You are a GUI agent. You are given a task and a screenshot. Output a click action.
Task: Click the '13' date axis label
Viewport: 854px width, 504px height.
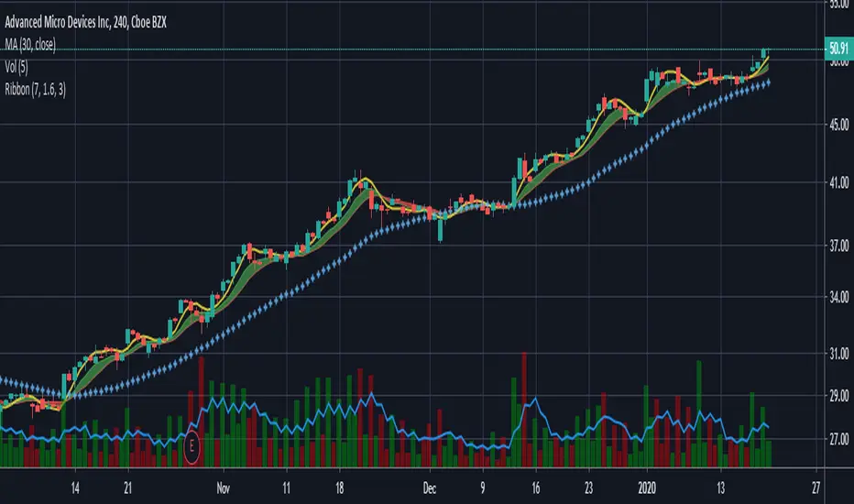coord(720,488)
